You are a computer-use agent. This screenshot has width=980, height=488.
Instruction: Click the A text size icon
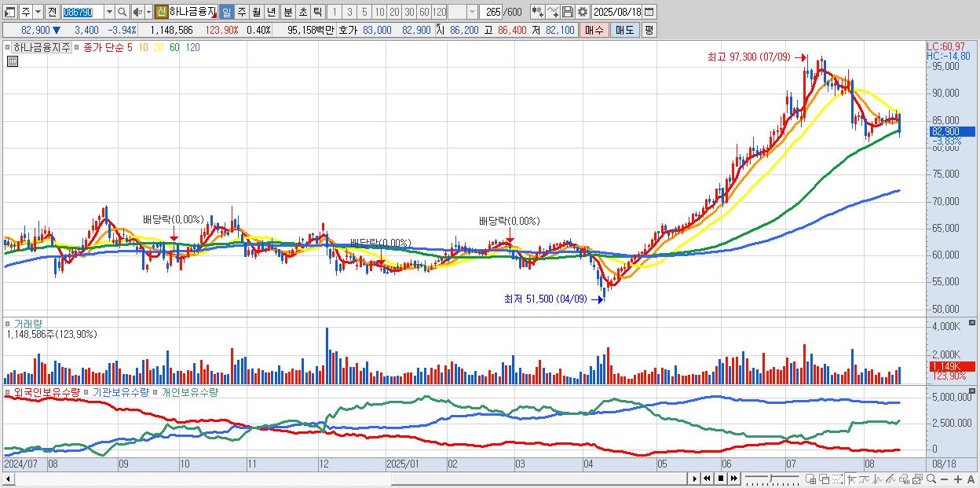(x=971, y=479)
